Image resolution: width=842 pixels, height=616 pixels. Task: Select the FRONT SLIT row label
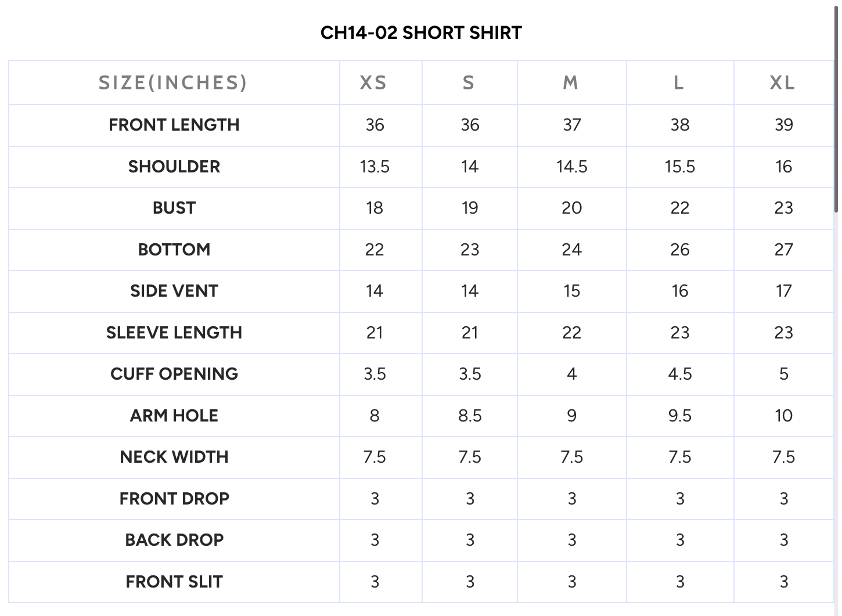click(x=174, y=582)
